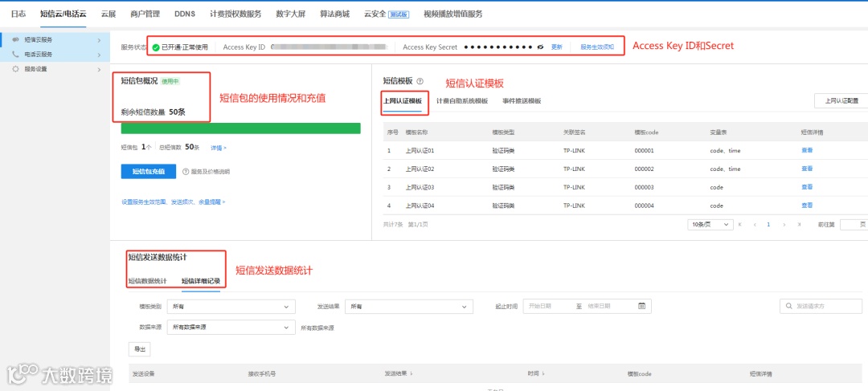Open the 短信云/电话云 top menu
Screen dimensions: 868x391
pos(63,14)
